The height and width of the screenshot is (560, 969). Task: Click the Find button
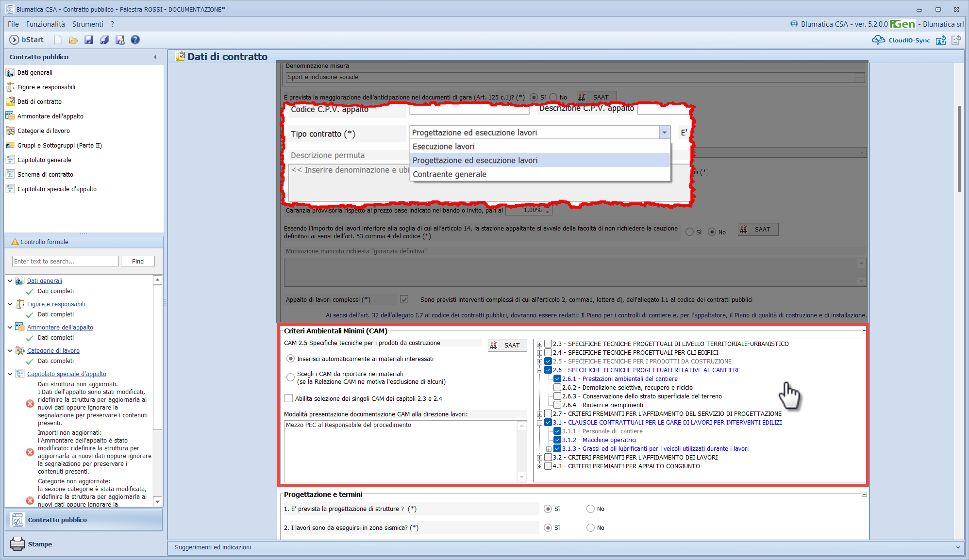coord(138,261)
